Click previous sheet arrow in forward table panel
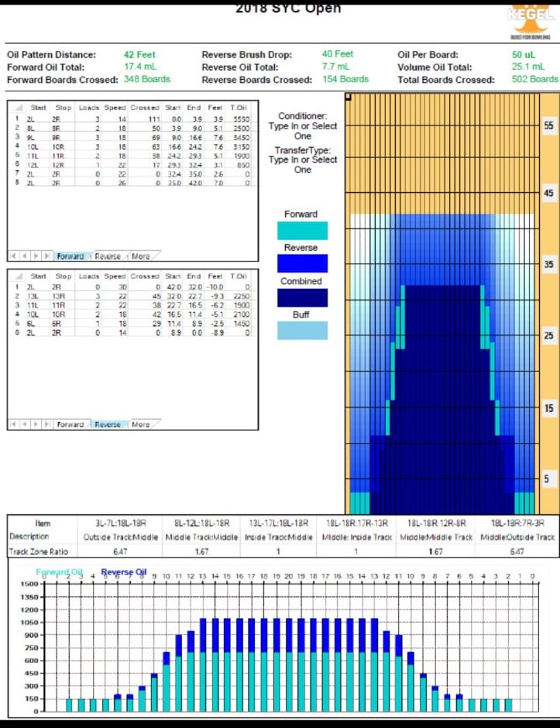Viewport: 560px width, 728px height. [24, 256]
